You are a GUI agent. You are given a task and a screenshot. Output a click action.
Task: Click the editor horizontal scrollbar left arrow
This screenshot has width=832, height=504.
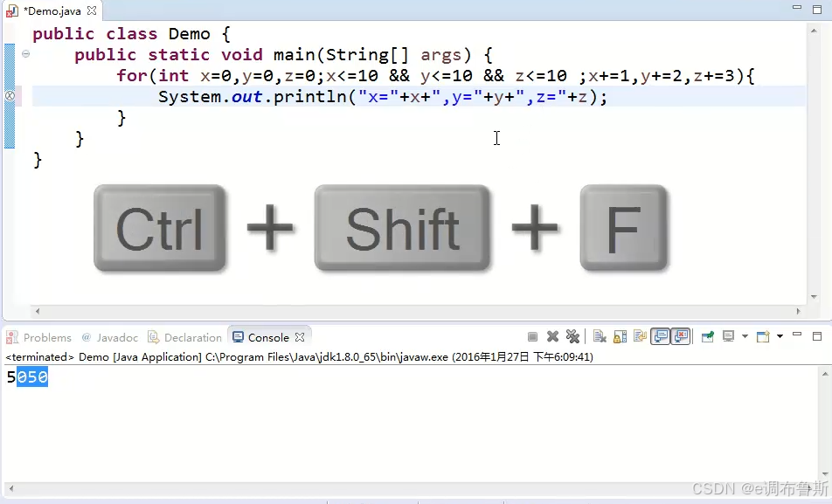37,312
